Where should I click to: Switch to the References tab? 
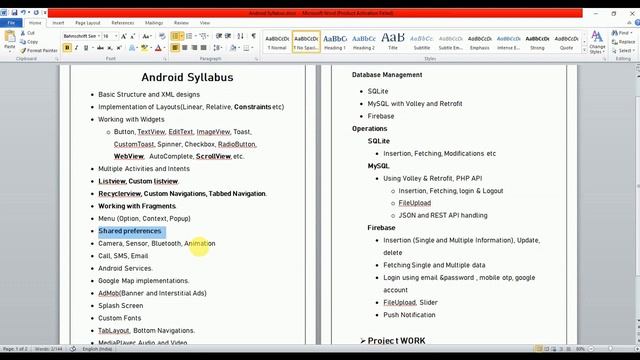point(123,23)
